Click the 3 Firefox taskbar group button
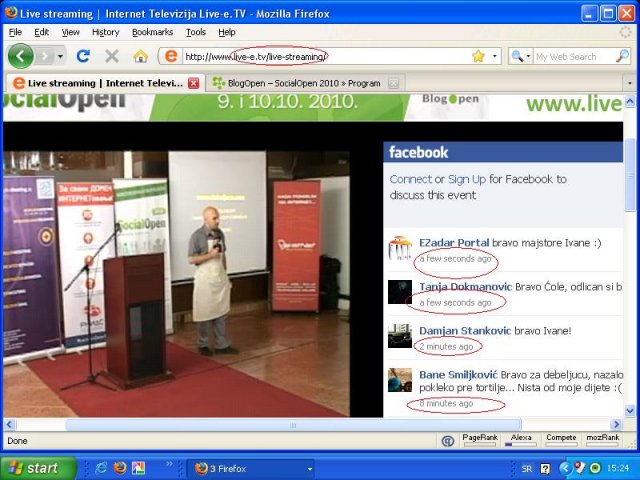 (250, 469)
